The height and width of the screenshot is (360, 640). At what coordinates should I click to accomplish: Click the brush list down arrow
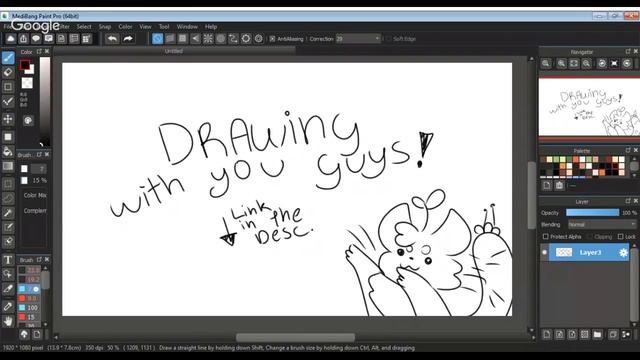tap(46, 324)
